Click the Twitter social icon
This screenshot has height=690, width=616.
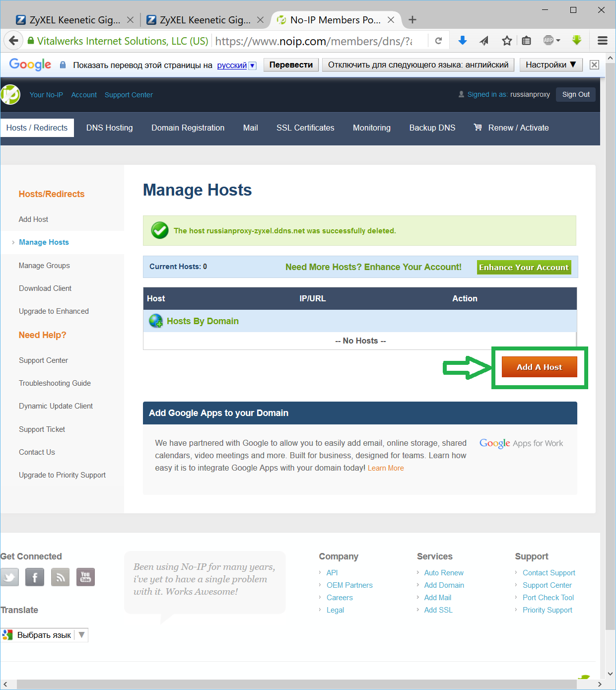[x=9, y=577]
